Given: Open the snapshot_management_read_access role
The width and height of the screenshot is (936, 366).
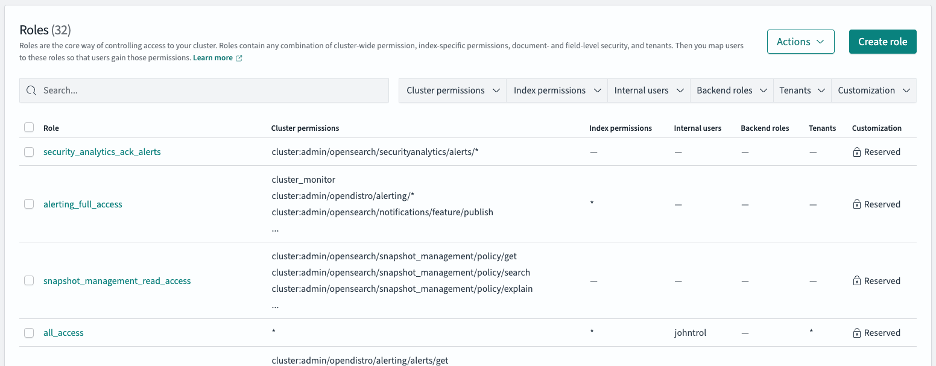Looking at the screenshot, I should pos(117,281).
